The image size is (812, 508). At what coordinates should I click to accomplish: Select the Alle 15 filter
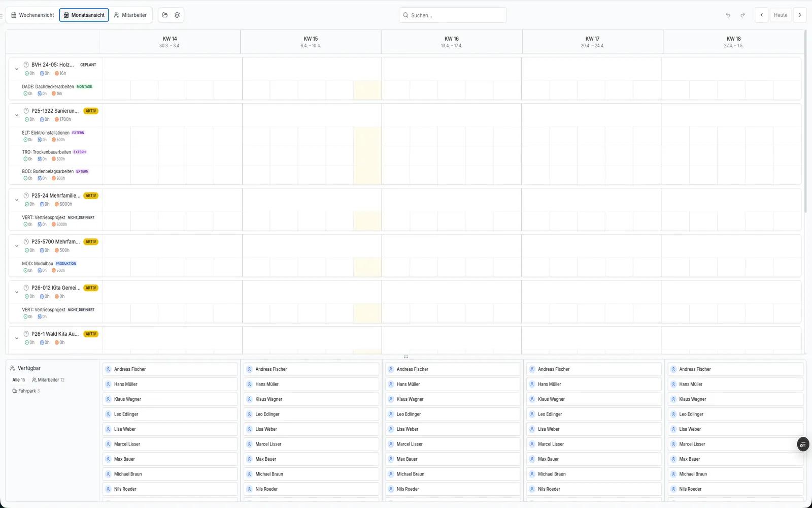(18, 380)
